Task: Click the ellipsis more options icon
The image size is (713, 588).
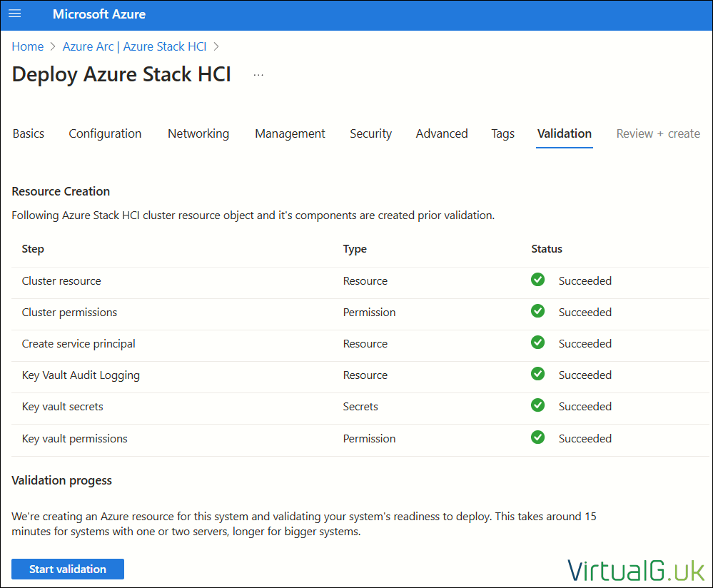Action: point(258,75)
